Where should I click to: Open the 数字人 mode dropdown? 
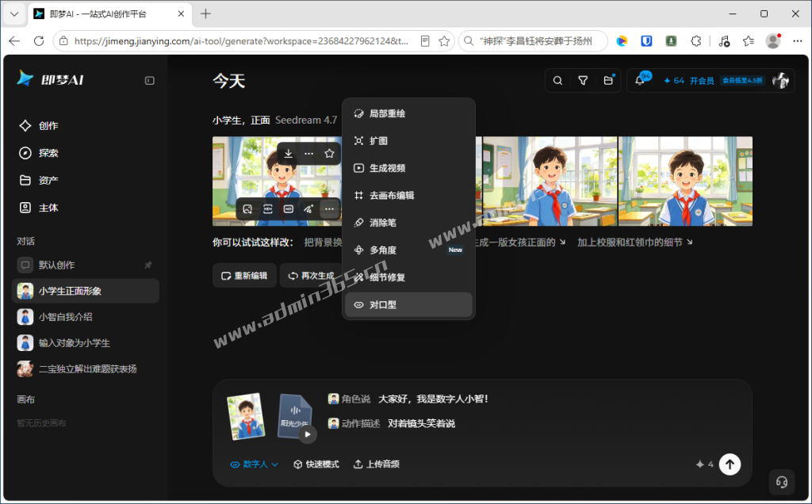click(x=255, y=464)
